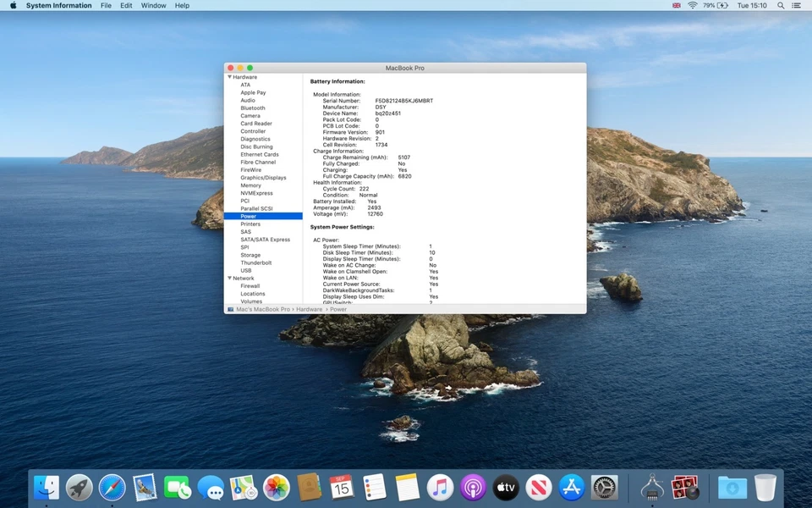
Task: Select Controller in the sidebar
Action: [x=253, y=131]
